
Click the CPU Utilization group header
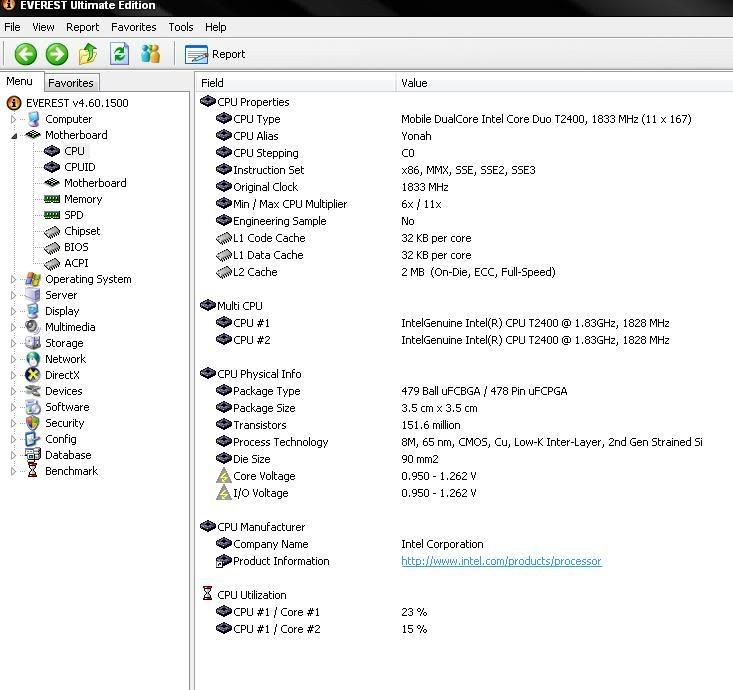(252, 595)
